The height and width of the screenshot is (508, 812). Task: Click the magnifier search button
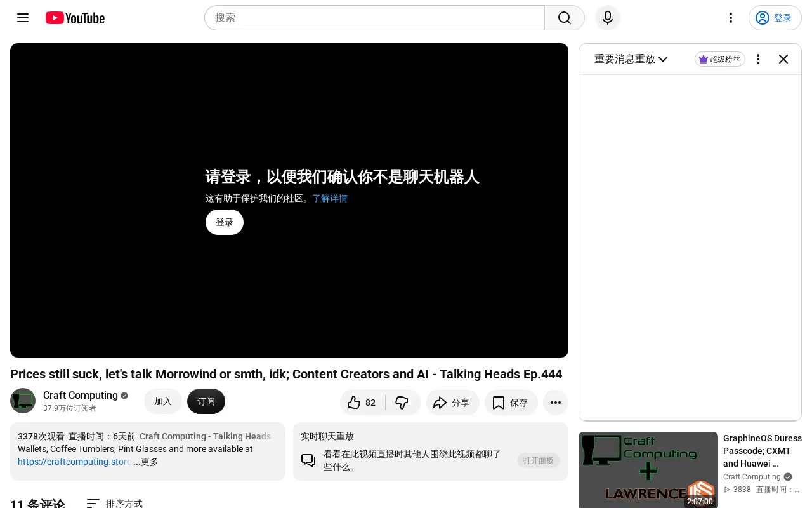point(565,18)
